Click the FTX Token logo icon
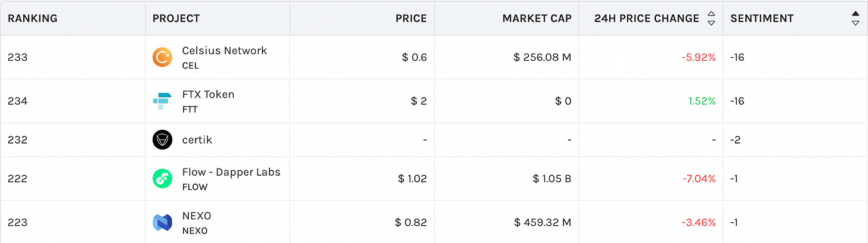This screenshot has width=868, height=243. click(x=162, y=101)
